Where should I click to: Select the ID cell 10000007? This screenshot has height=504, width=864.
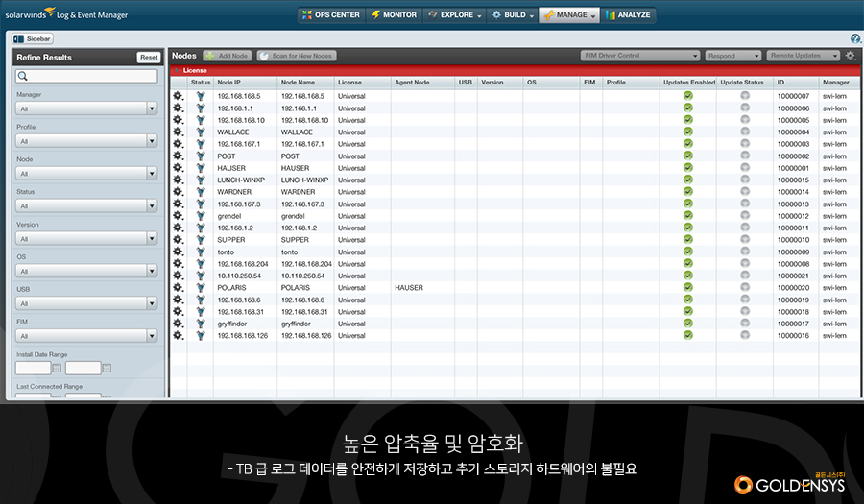[794, 96]
